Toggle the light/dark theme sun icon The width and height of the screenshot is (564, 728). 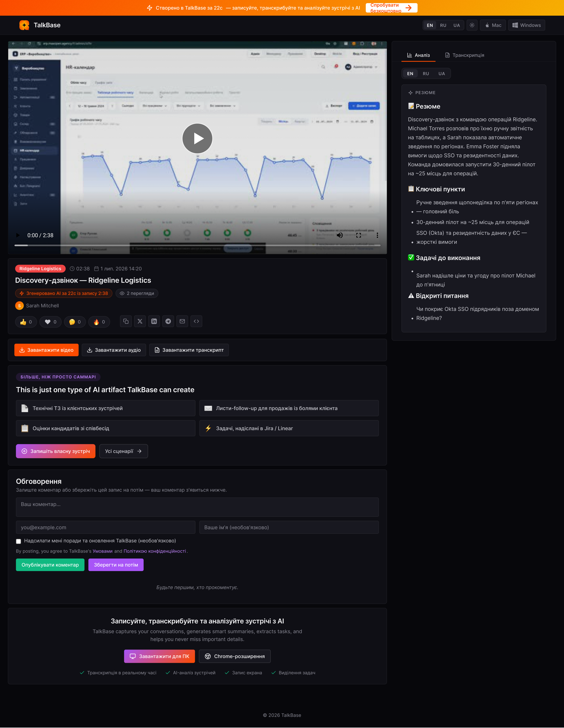472,25
